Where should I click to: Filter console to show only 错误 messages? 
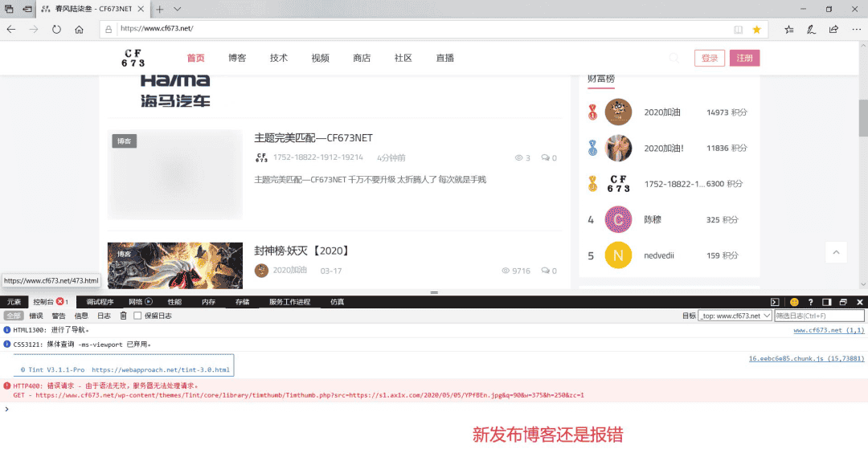click(x=36, y=316)
